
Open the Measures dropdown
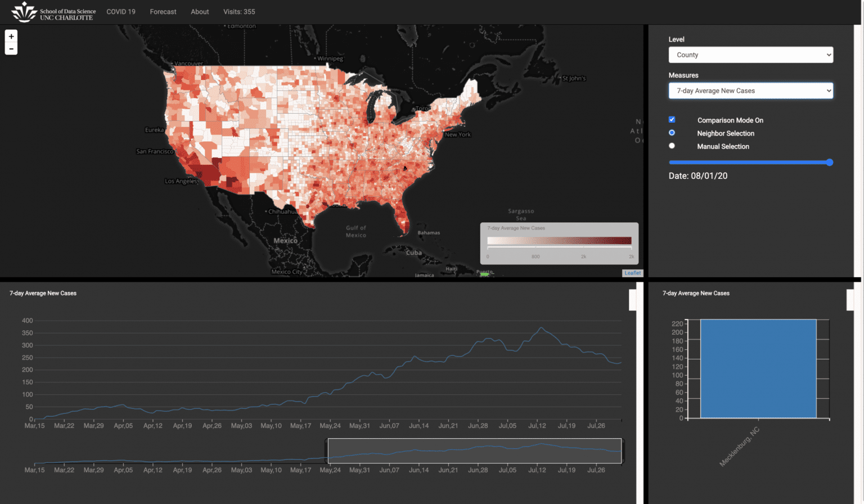(750, 91)
